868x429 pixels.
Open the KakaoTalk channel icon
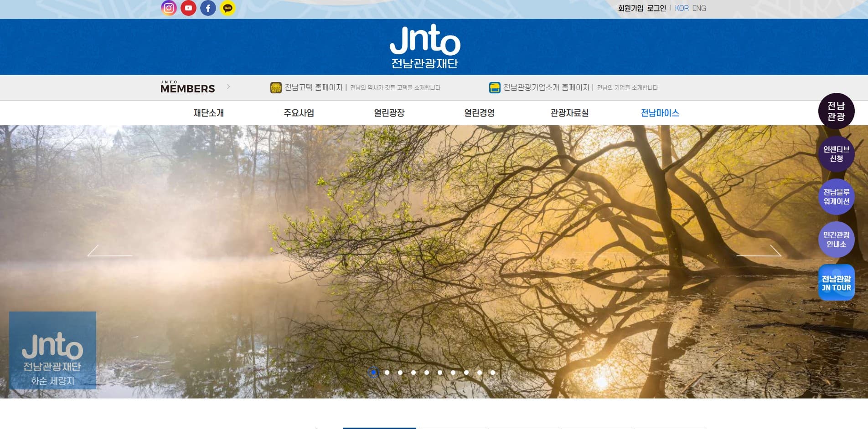pyautogui.click(x=228, y=8)
